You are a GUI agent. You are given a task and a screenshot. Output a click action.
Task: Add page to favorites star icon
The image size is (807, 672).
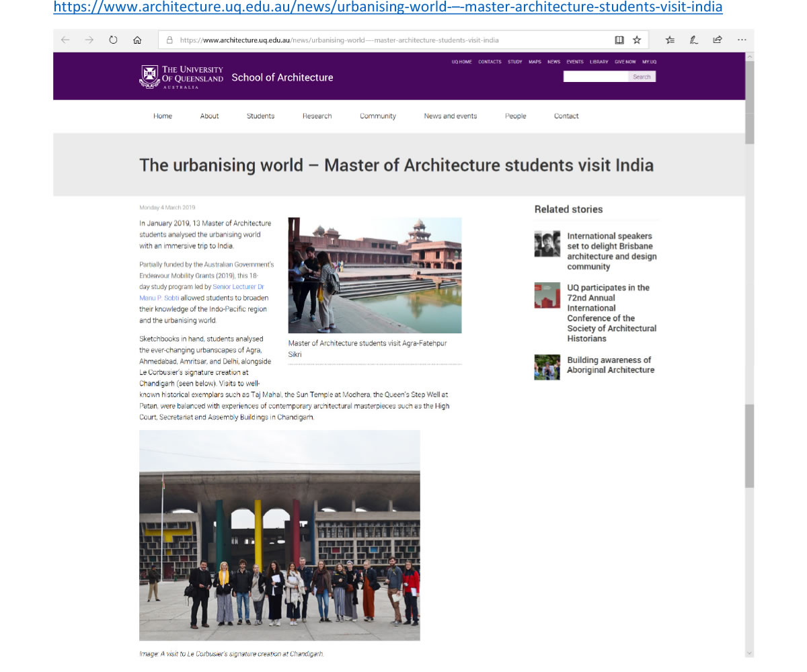point(637,40)
